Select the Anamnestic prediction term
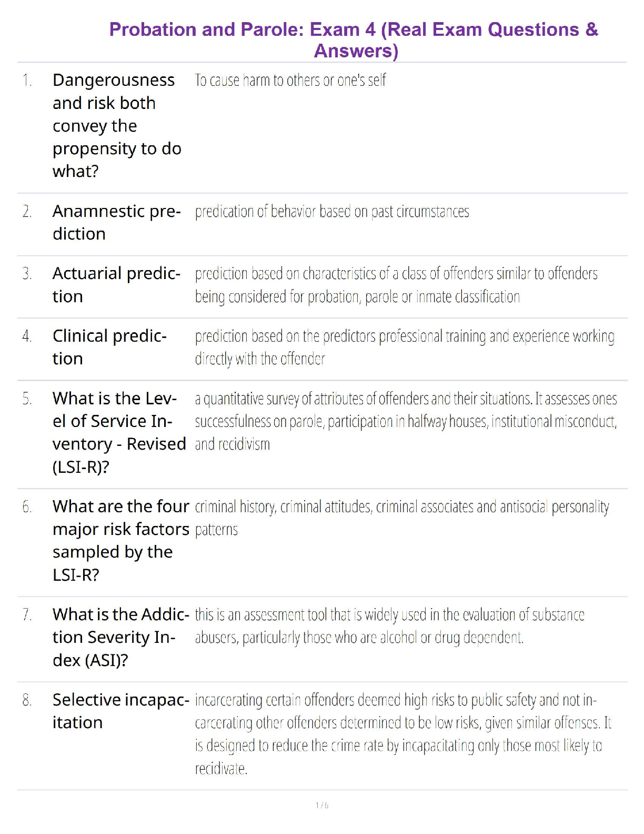This screenshot has height=834, width=644. [x=116, y=222]
